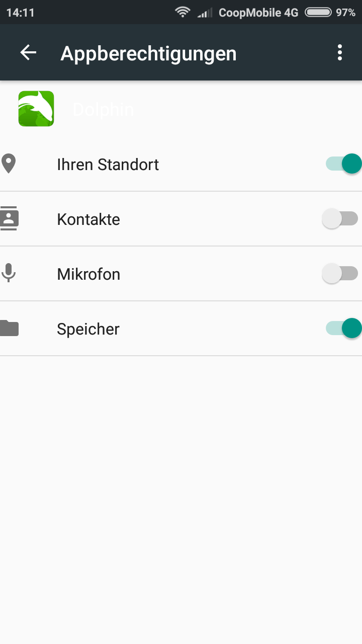Click the location pin icon
This screenshot has height=644, width=362.
pyautogui.click(x=9, y=164)
